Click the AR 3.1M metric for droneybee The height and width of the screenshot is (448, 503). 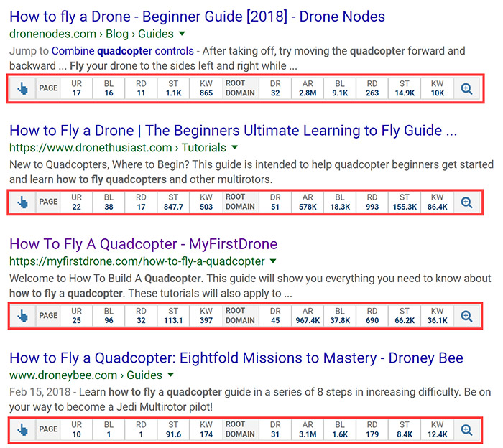[308, 429]
